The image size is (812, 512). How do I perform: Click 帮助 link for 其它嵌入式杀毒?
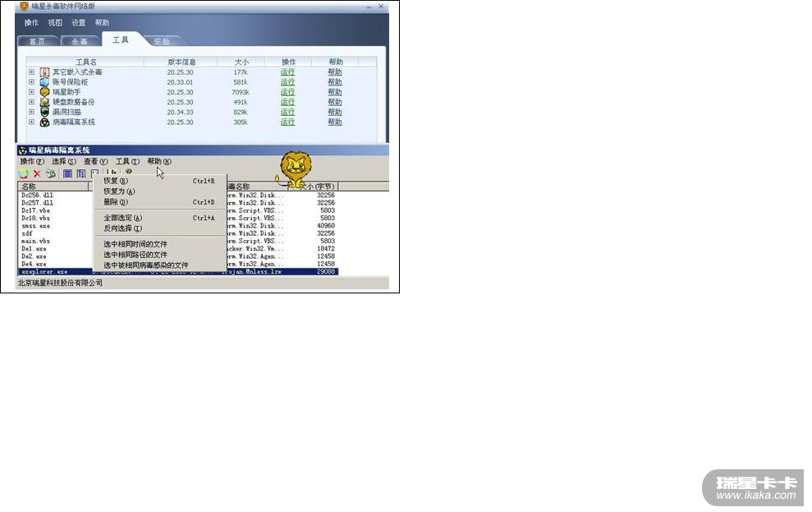[x=334, y=72]
